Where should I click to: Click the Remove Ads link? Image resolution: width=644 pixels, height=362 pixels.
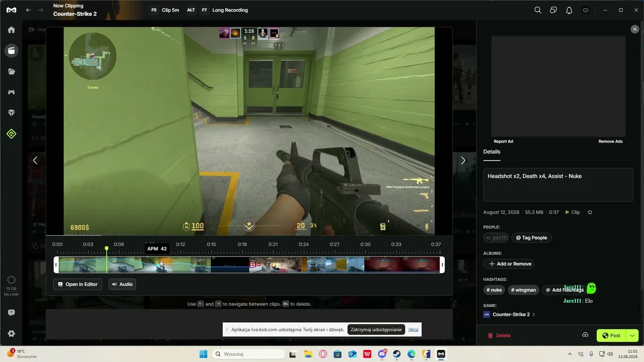pyautogui.click(x=610, y=142)
